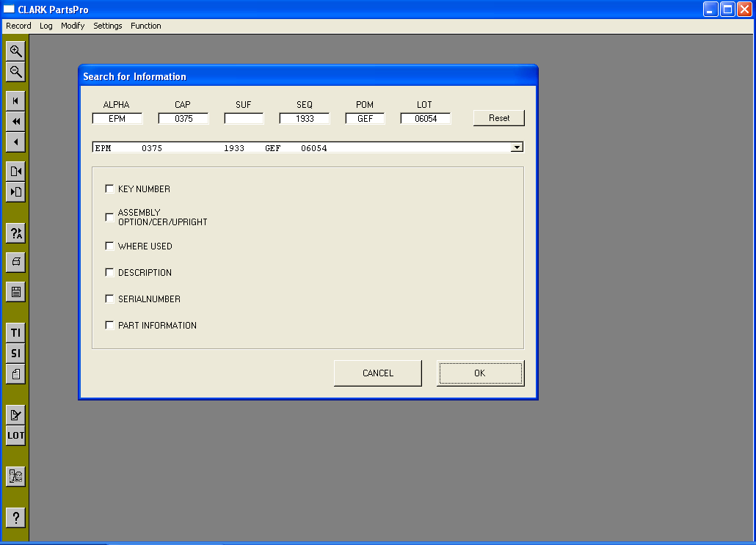Click the CAP field containing 0375
Viewport: 756px width, 545px height.
point(183,119)
